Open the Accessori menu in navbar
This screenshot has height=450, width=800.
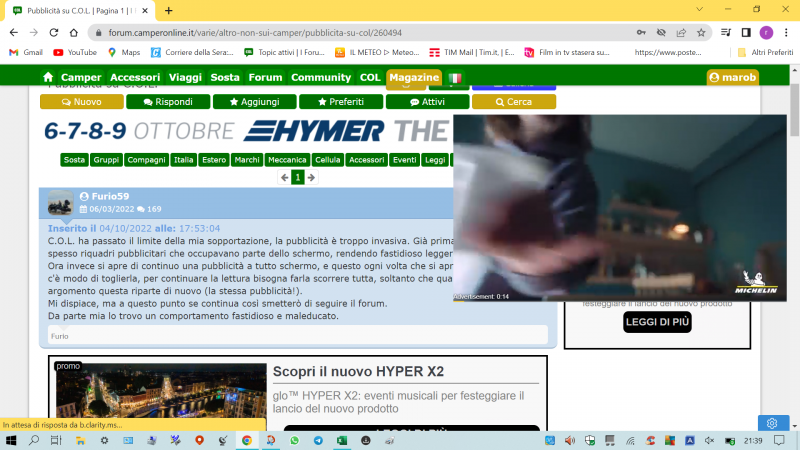(135, 78)
